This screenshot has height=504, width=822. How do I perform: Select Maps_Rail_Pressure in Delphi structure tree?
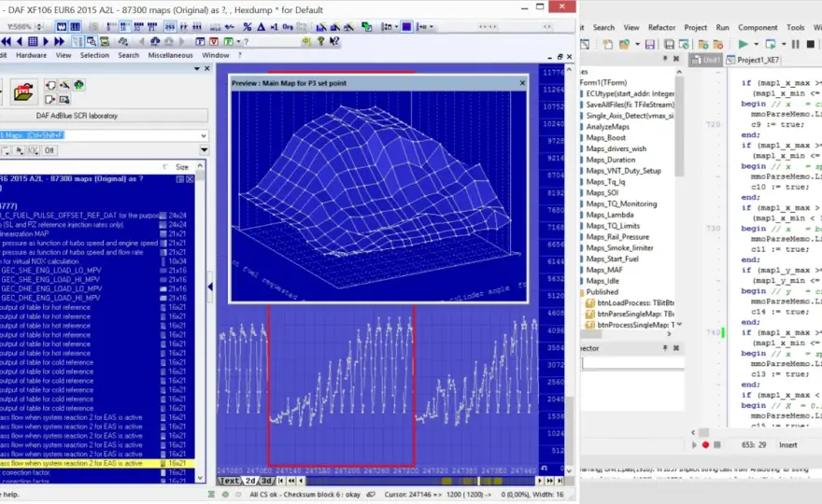coord(617,237)
